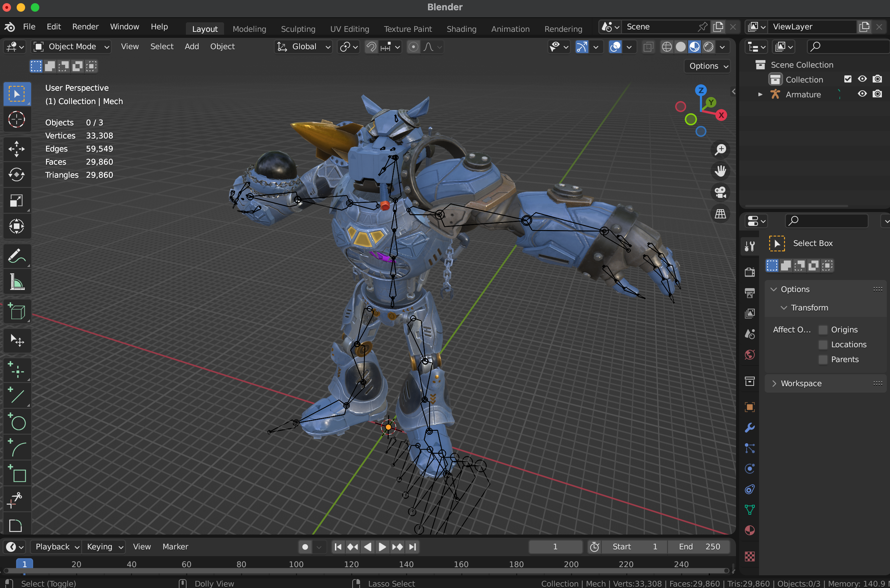Open the Render menu
Image resolution: width=890 pixels, height=588 pixels.
(85, 27)
